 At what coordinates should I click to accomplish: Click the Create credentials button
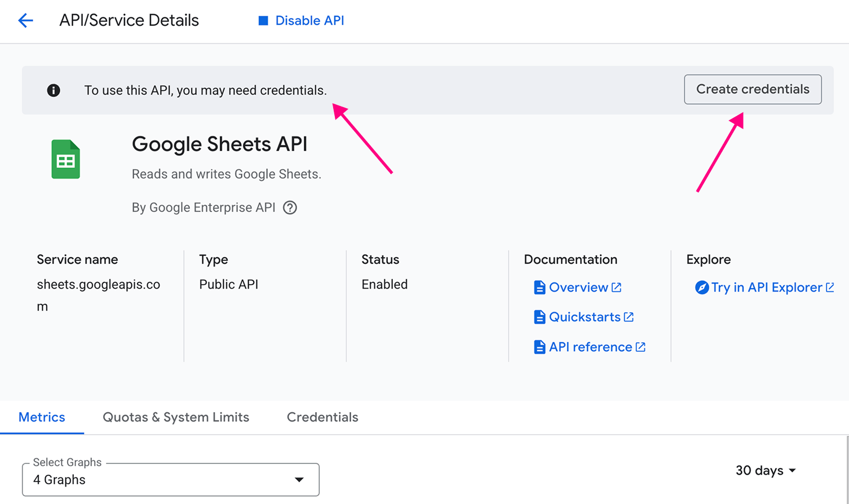[x=753, y=89]
